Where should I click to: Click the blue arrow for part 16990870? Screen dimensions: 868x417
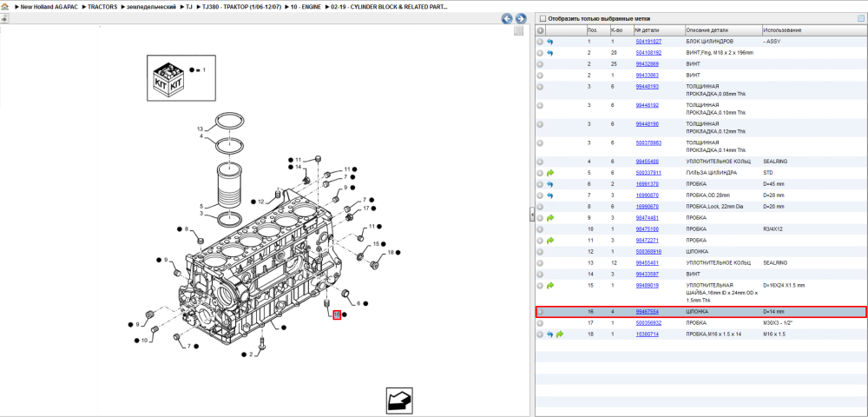pos(549,195)
